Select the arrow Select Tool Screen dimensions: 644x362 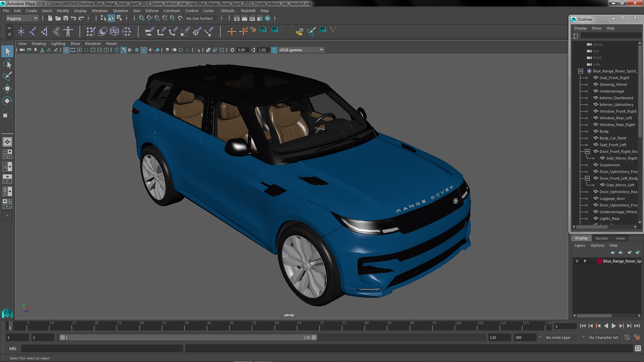click(x=7, y=51)
